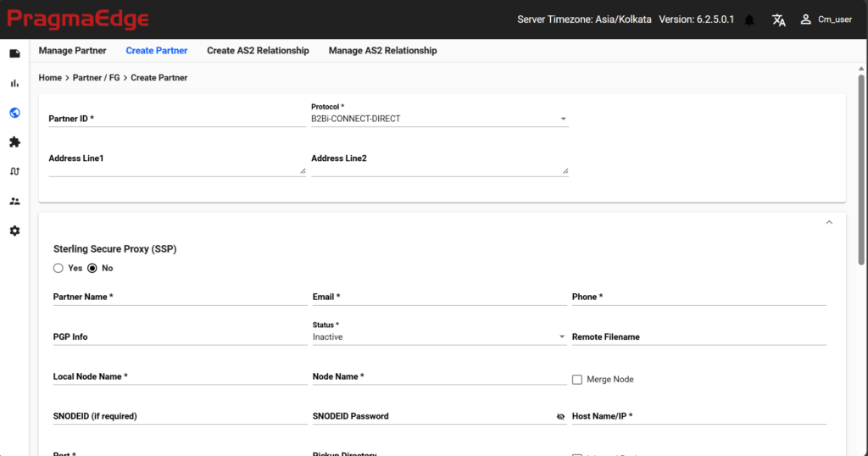Screen dimensions: 868x456
Task: Click the users group sidebar icon
Action: (x=15, y=202)
